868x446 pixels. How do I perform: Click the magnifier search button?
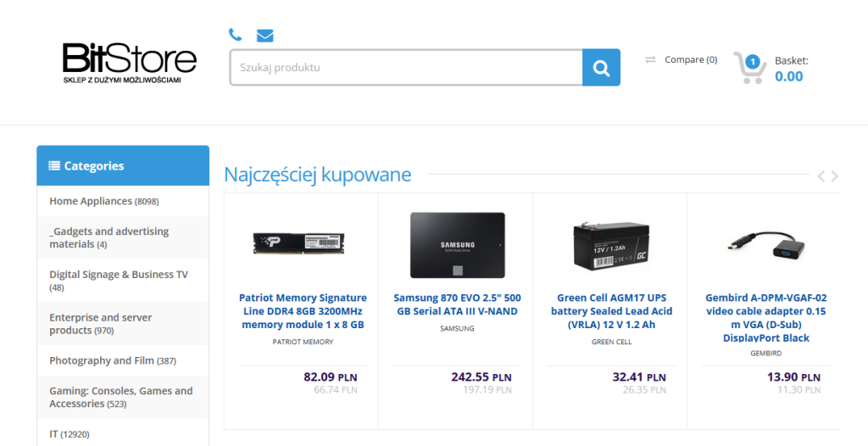(x=601, y=68)
